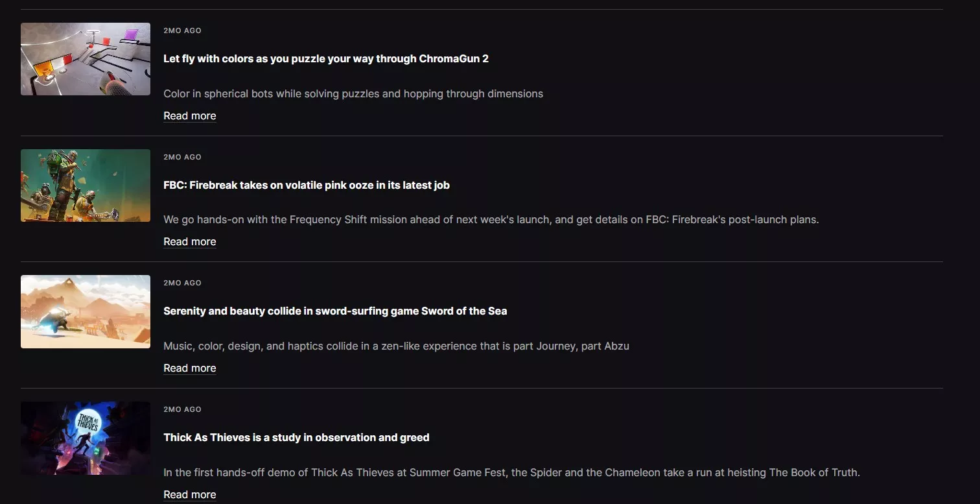Click the Frequency Shift mission hands-on summary
The image size is (980, 504).
pos(491,219)
